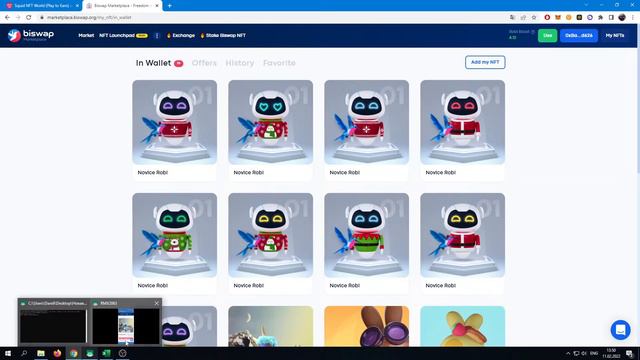The width and height of the screenshot is (640, 360).
Task: Switch to the History tab
Action: (240, 63)
